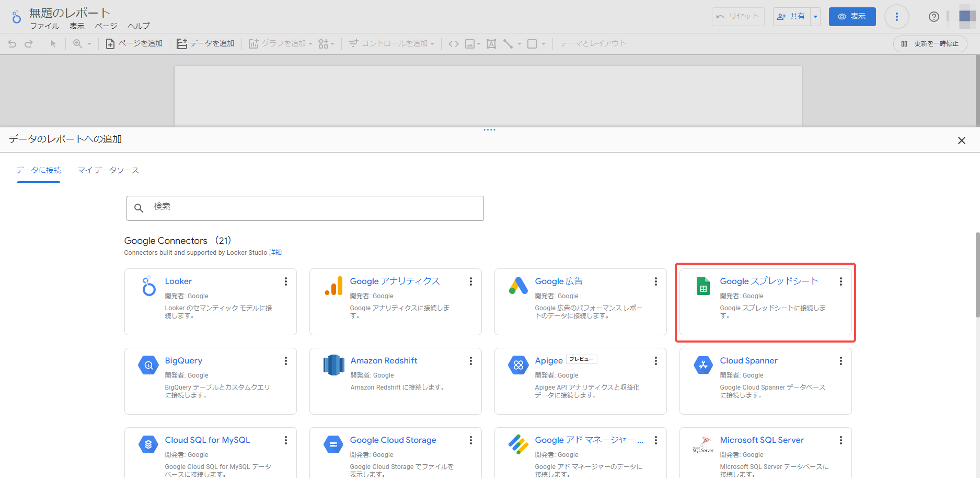Open the three-dot more options menu in header
980x482 pixels.
[x=897, y=17]
